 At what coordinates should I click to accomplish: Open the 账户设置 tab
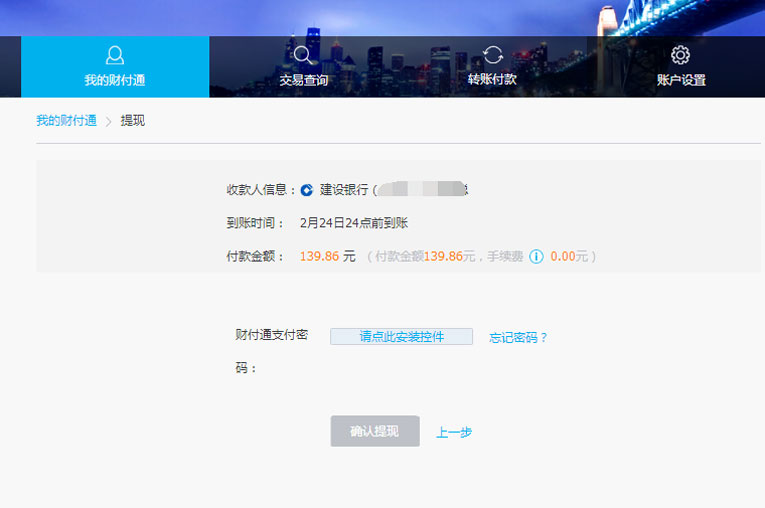click(x=681, y=80)
